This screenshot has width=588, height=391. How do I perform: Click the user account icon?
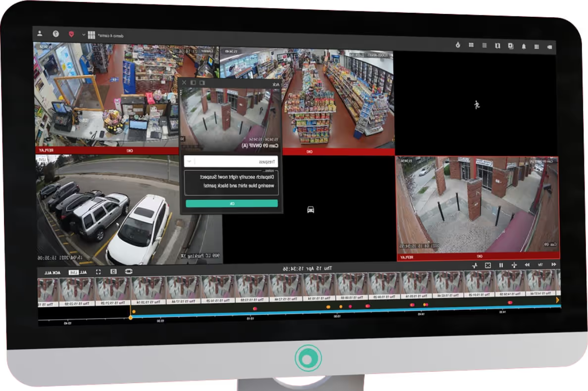[40, 34]
